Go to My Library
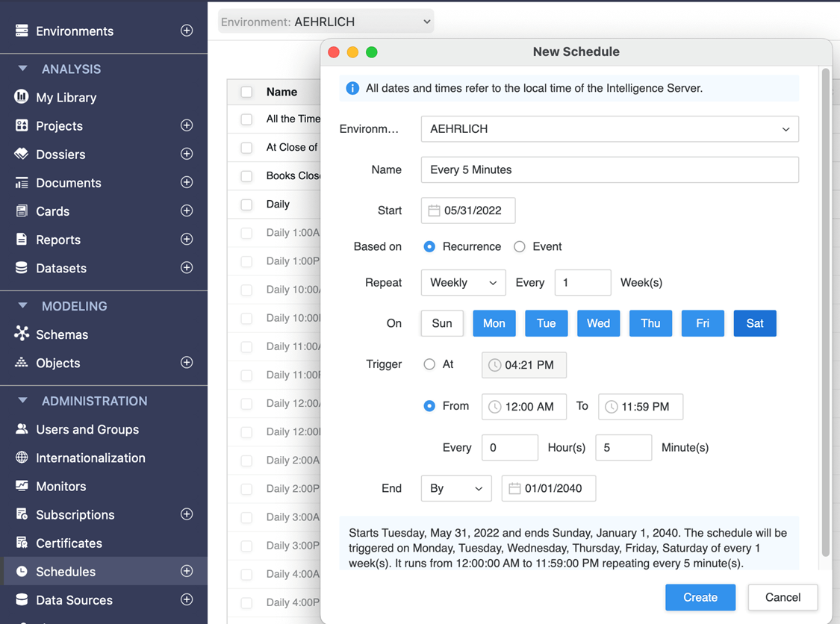Image resolution: width=840 pixels, height=624 pixels. coord(66,97)
